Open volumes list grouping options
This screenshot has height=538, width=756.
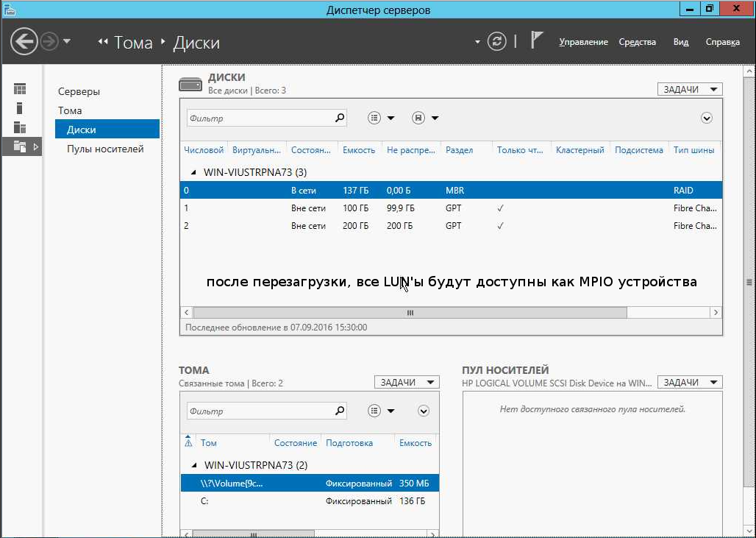tap(380, 411)
